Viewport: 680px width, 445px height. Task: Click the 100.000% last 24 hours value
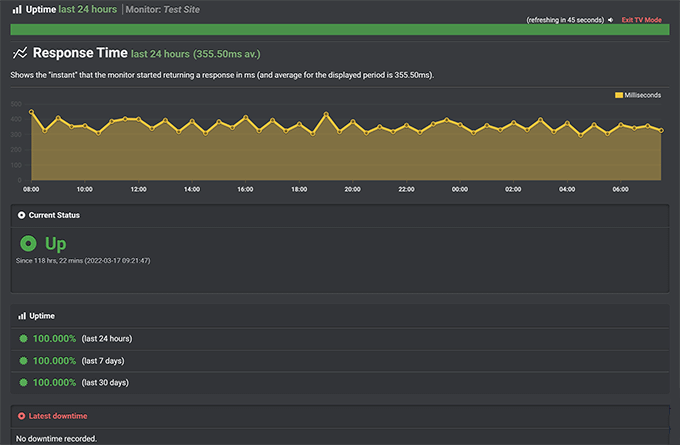(54, 339)
